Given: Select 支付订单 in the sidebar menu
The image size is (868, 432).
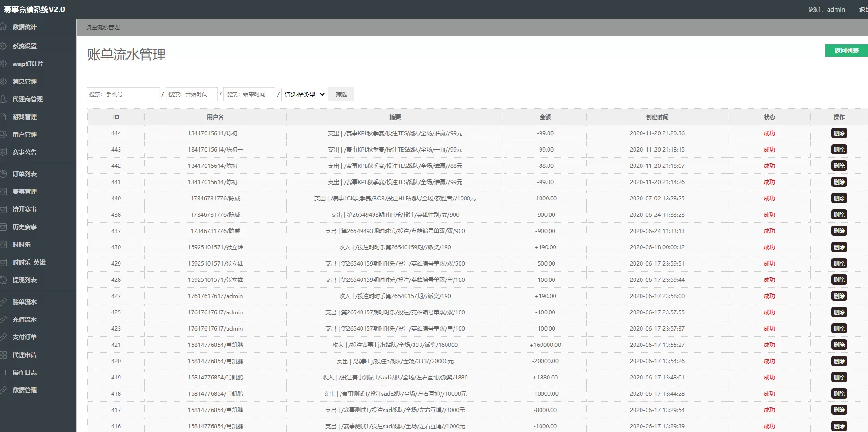Looking at the screenshot, I should [24, 337].
